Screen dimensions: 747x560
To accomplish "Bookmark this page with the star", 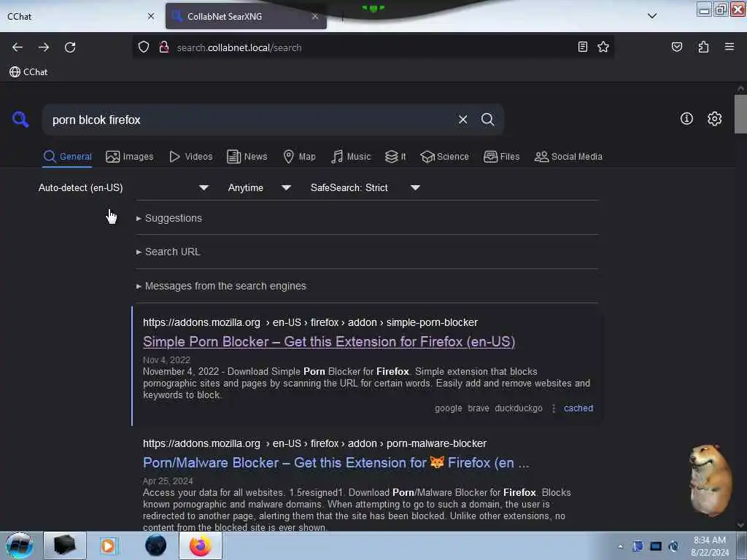I will (x=603, y=47).
